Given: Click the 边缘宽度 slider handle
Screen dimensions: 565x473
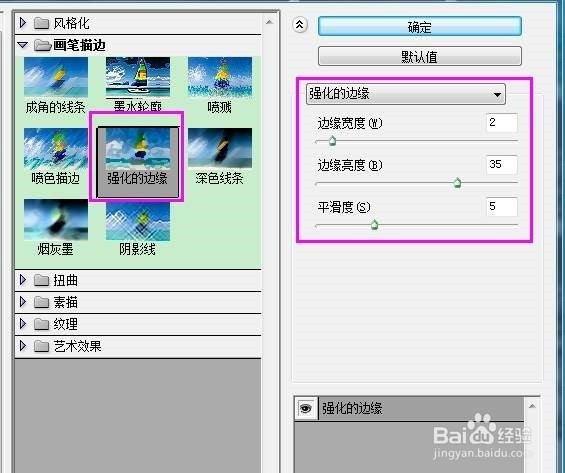Looking at the screenshot, I should [x=332, y=141].
